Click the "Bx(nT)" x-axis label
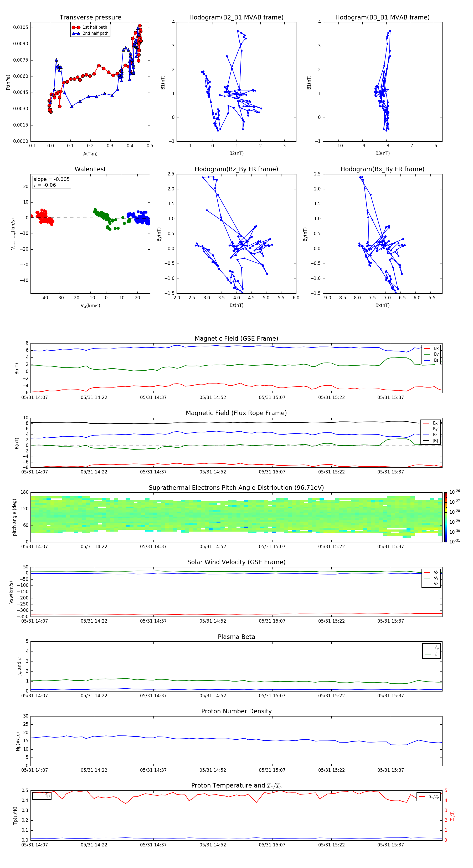This screenshot has width=473, height=868. click(382, 305)
